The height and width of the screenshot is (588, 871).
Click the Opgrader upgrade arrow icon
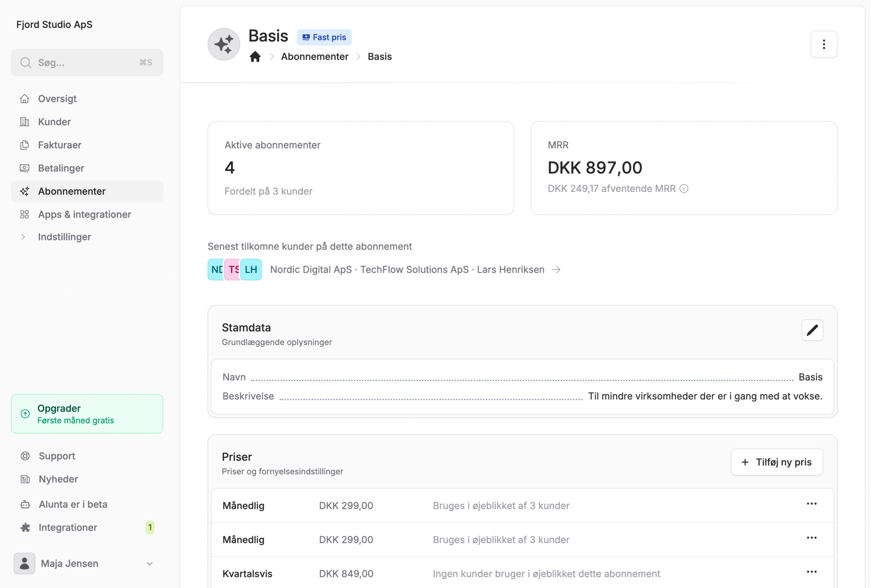pos(25,414)
